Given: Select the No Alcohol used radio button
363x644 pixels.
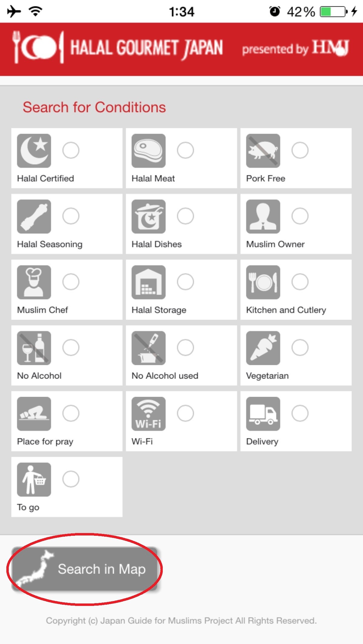Looking at the screenshot, I should click(185, 347).
